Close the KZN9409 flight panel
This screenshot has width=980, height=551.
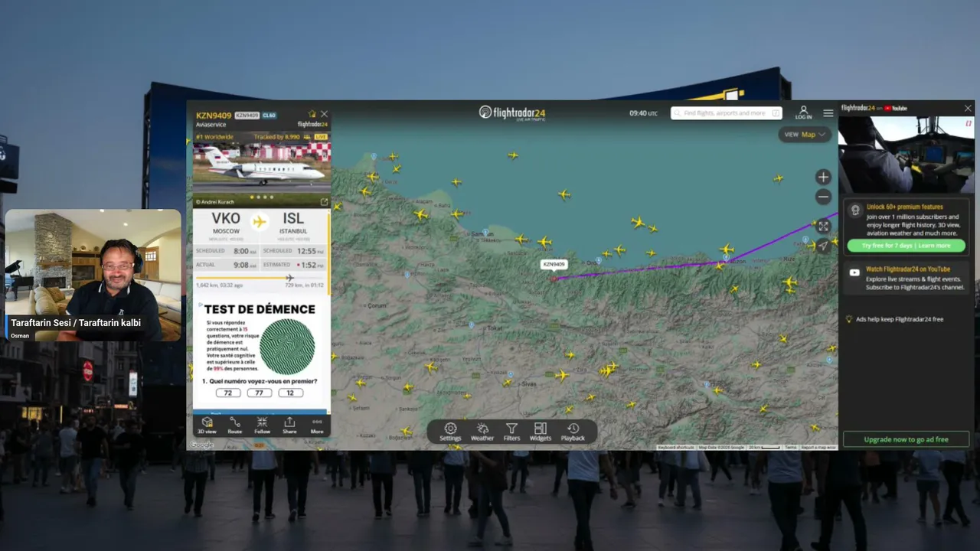click(324, 114)
